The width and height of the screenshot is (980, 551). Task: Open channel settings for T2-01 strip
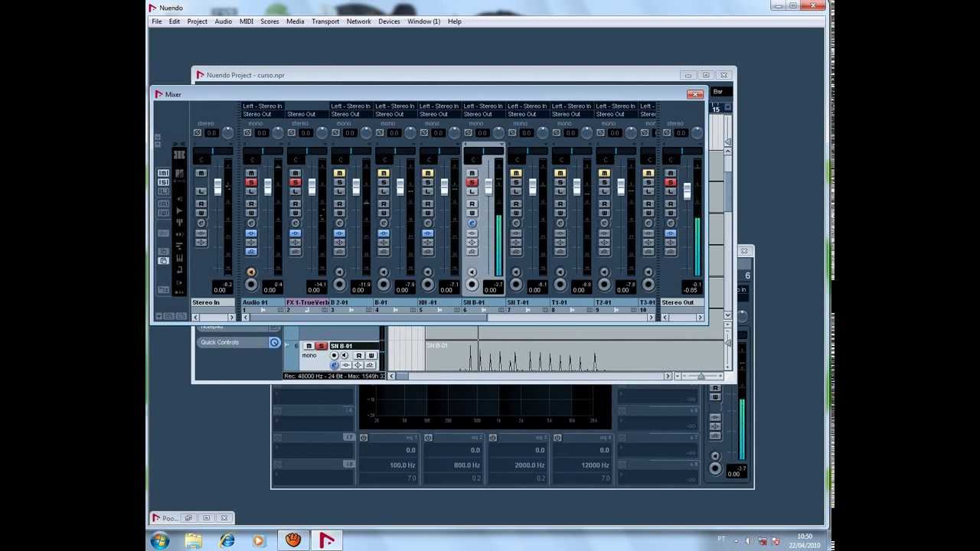point(604,223)
